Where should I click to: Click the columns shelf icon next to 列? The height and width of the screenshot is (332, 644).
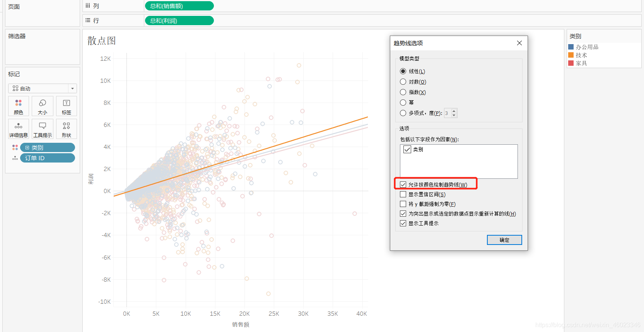(88, 6)
